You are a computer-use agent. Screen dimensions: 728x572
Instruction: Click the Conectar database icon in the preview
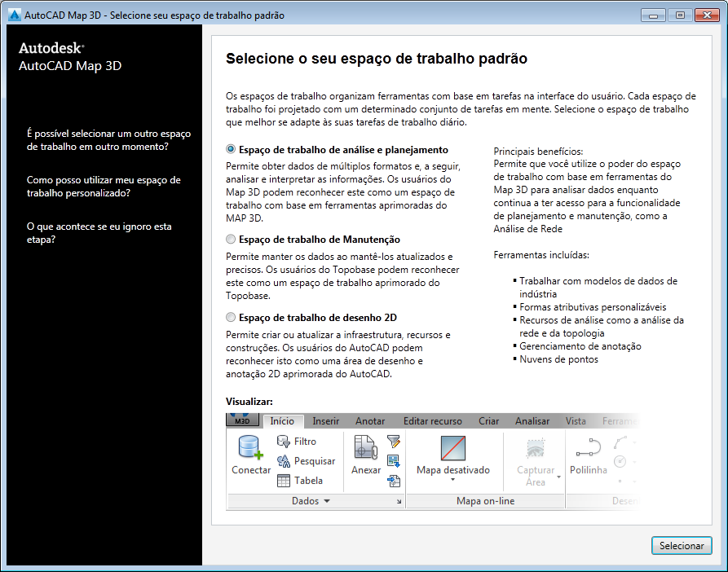point(250,447)
